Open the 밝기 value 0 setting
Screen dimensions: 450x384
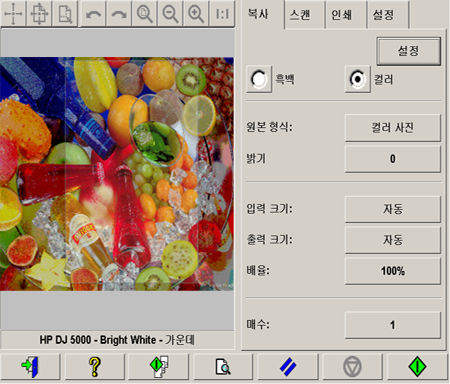tap(393, 159)
